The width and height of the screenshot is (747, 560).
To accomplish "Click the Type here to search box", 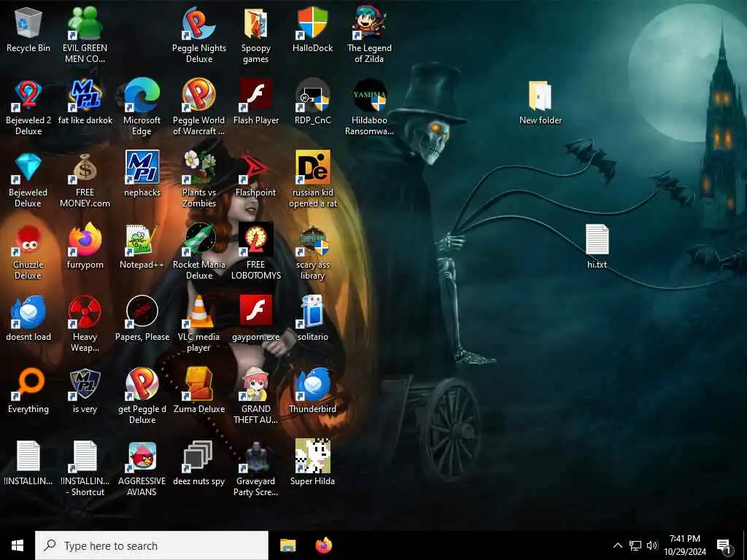I will pyautogui.click(x=152, y=545).
